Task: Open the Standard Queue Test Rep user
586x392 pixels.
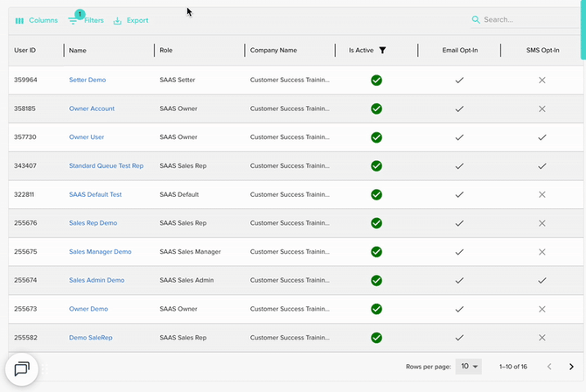Action: click(x=106, y=166)
